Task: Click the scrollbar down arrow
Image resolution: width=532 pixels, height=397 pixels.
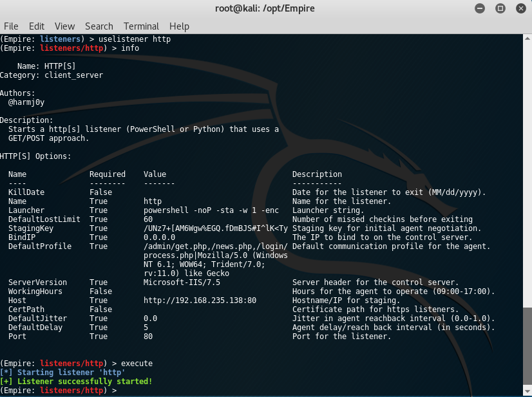Action: pos(527,391)
